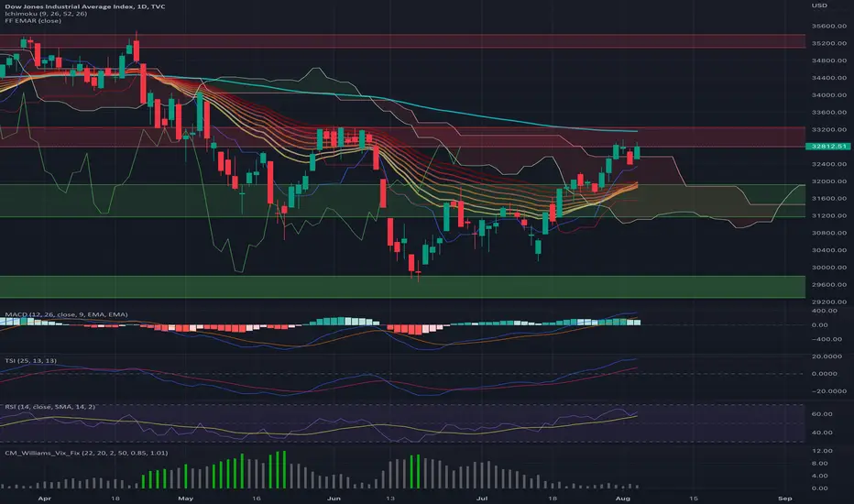Select the MACD (12, 26, close, 9, EMA, EMA) label
Viewport: 854px width, 504px height.
tap(67, 314)
